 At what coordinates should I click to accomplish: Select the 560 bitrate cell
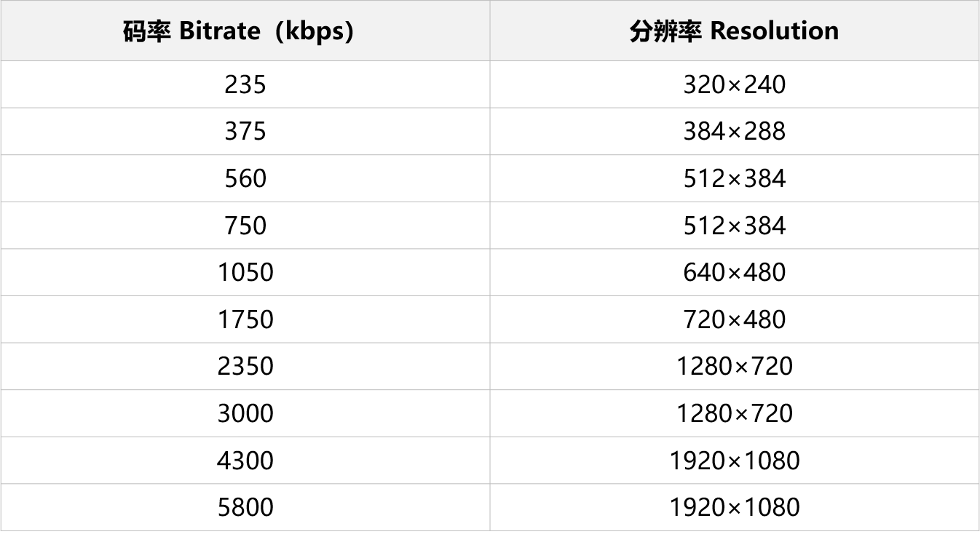coord(245,179)
